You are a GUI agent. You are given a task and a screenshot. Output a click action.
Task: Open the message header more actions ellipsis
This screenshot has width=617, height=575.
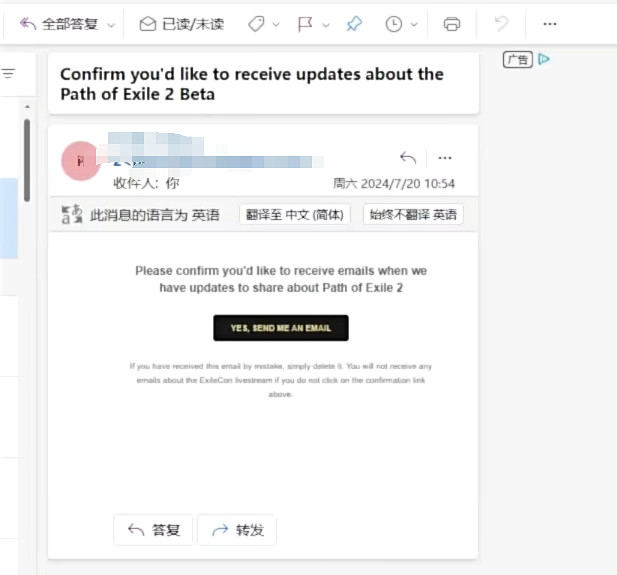[445, 158]
